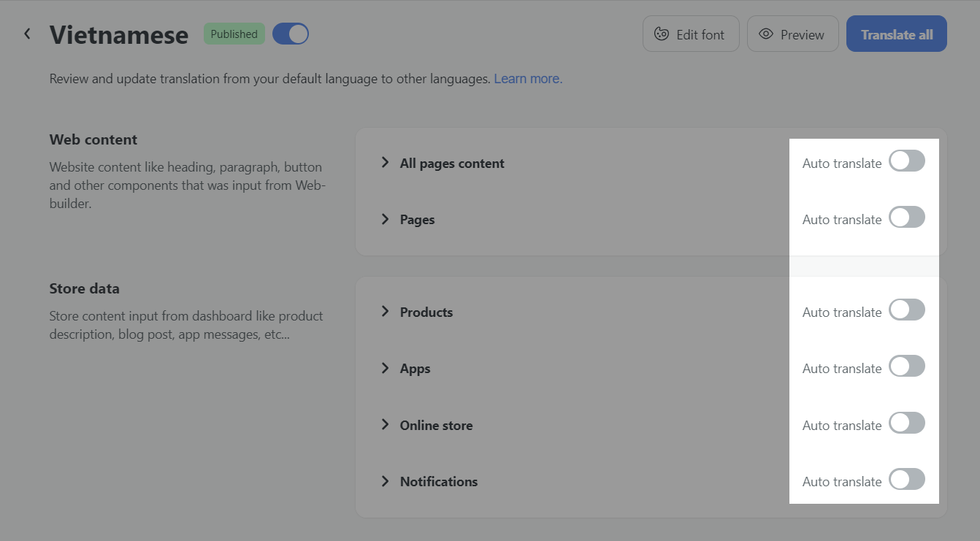980x541 pixels.
Task: Enable Auto translate for Online store
Action: 907,423
